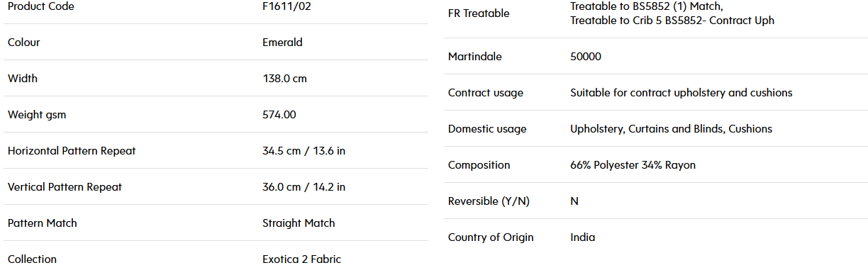Click the Country of Origin value India
This screenshot has width=868, height=275.
(583, 237)
